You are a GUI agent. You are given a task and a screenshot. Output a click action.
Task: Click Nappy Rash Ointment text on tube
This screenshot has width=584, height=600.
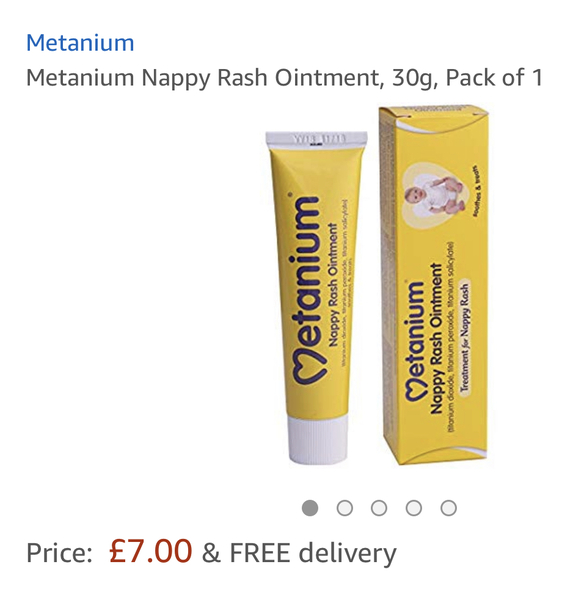pos(333,285)
